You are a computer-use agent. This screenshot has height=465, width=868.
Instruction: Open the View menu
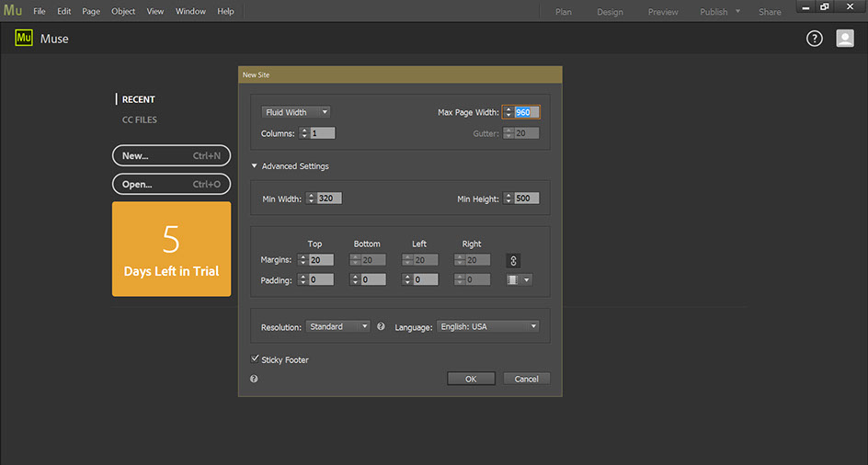tap(155, 11)
